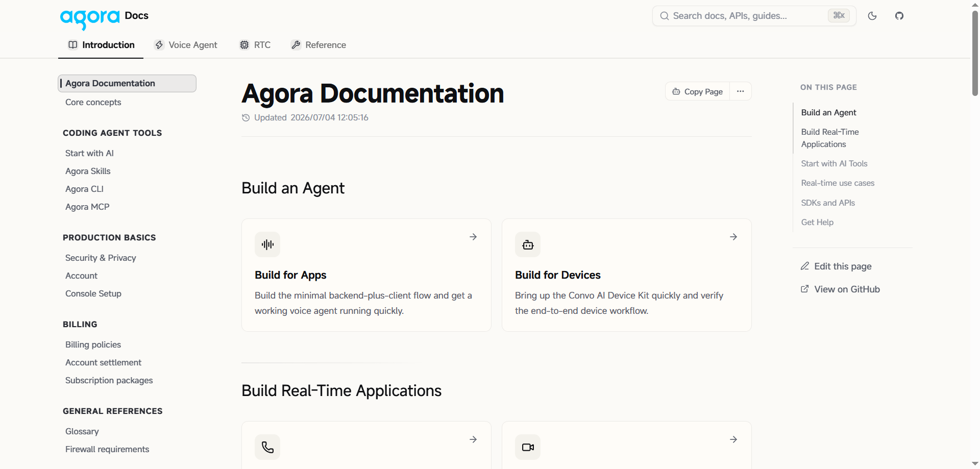Open the Account sidebar link
The width and height of the screenshot is (980, 469).
click(81, 276)
